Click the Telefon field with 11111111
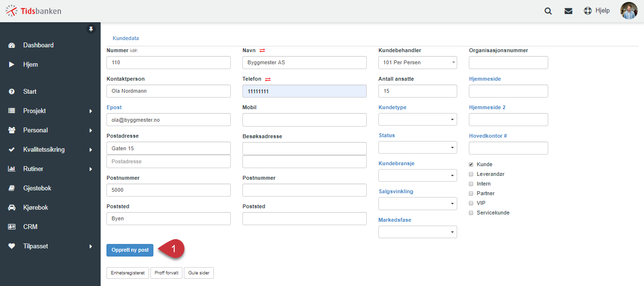 point(304,91)
